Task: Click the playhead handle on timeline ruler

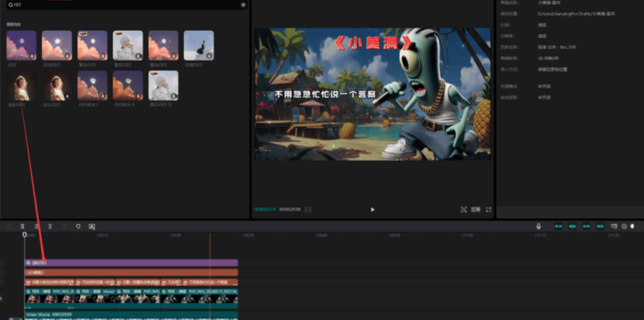Action: [x=24, y=235]
